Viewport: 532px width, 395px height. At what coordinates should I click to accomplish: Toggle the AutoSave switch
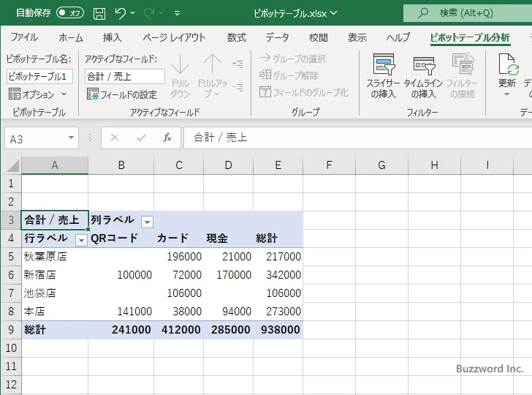coord(70,13)
